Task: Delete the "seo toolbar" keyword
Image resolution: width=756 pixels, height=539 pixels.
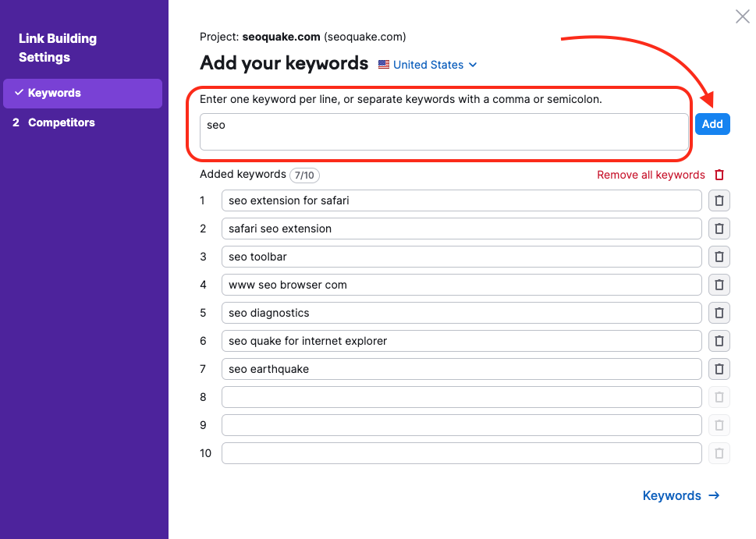Action: pos(719,257)
